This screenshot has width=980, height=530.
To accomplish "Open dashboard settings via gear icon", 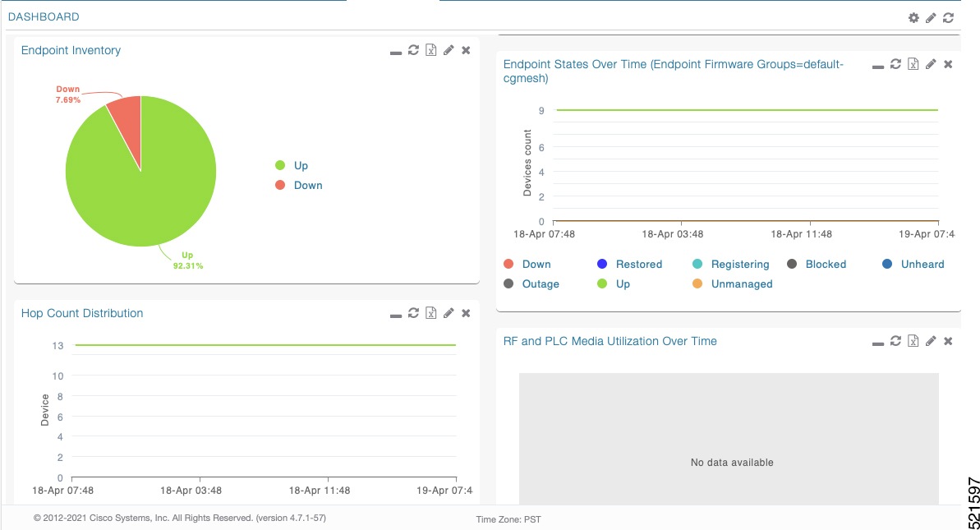I will tap(914, 16).
